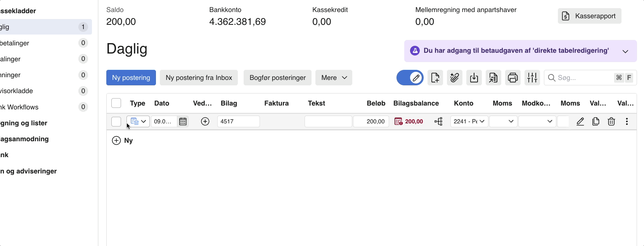Click the download icon in toolbar
644x246 pixels.
click(474, 78)
